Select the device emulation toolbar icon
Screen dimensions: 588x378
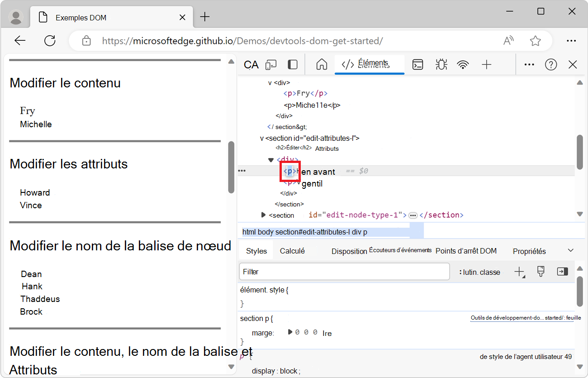coord(270,64)
